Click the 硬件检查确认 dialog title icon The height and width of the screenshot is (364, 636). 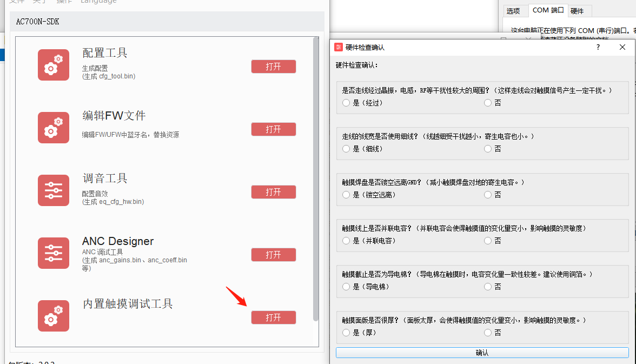click(339, 48)
